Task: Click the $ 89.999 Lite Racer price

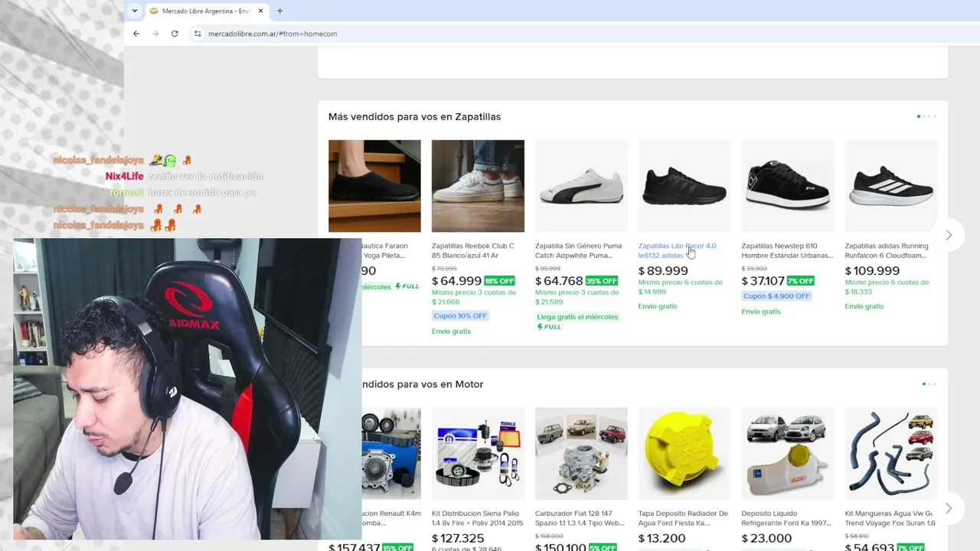Action: [663, 271]
